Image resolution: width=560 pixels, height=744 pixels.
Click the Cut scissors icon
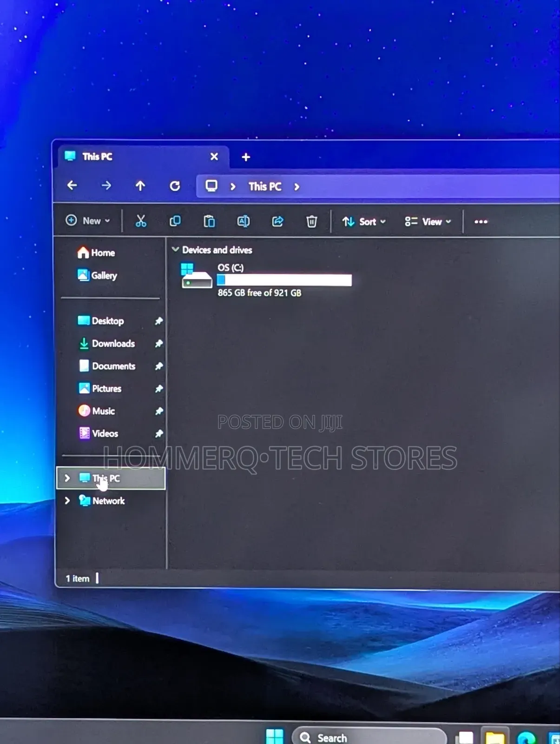[141, 221]
